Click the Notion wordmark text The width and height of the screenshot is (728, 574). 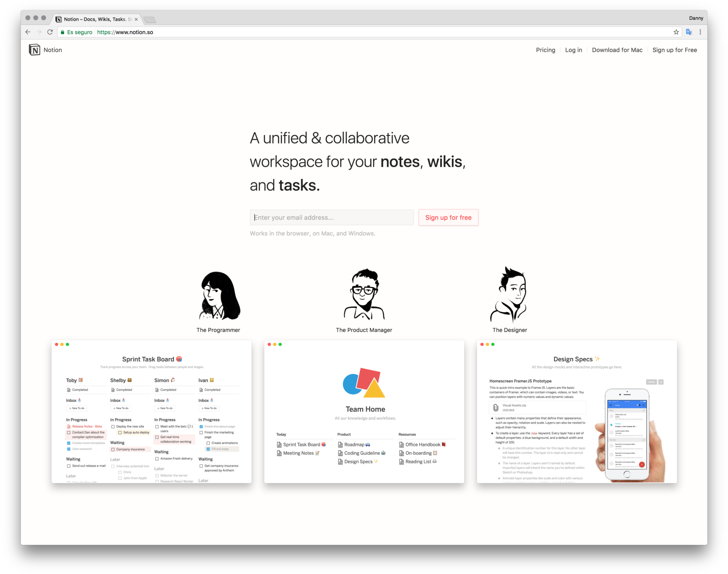click(53, 50)
